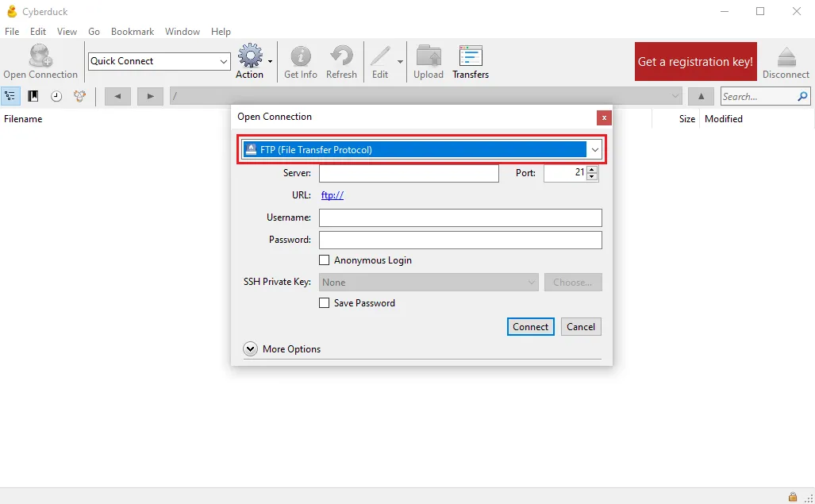Expand the path bar dropdown
The height and width of the screenshot is (504, 815).
[675, 96]
